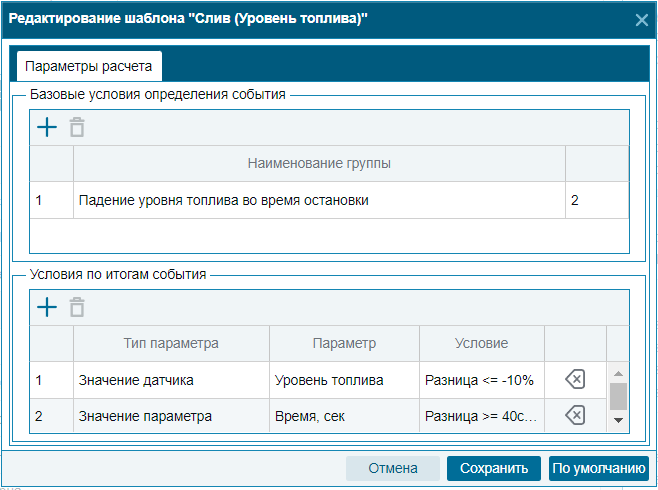This screenshot has width=658, height=490.
Task: Click the conditions table scrollbar thumb
Action: point(618,396)
